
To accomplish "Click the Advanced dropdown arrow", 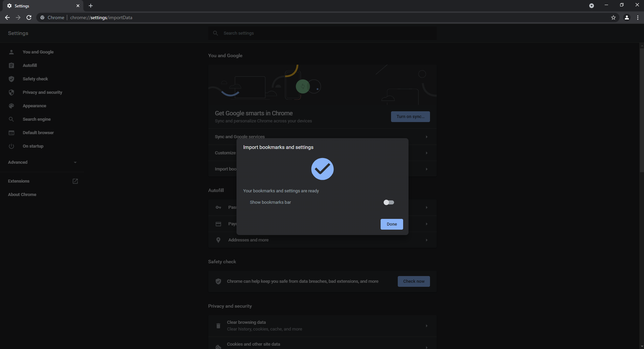I will click(x=75, y=162).
